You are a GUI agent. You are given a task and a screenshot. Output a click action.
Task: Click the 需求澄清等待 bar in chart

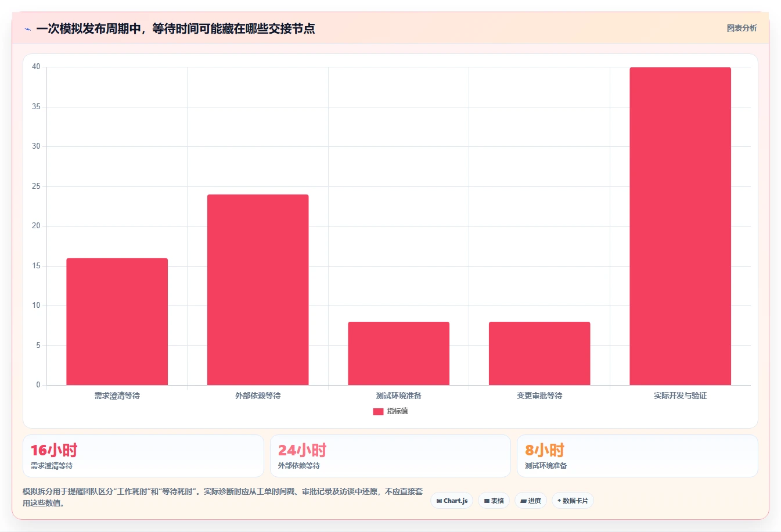click(x=117, y=321)
